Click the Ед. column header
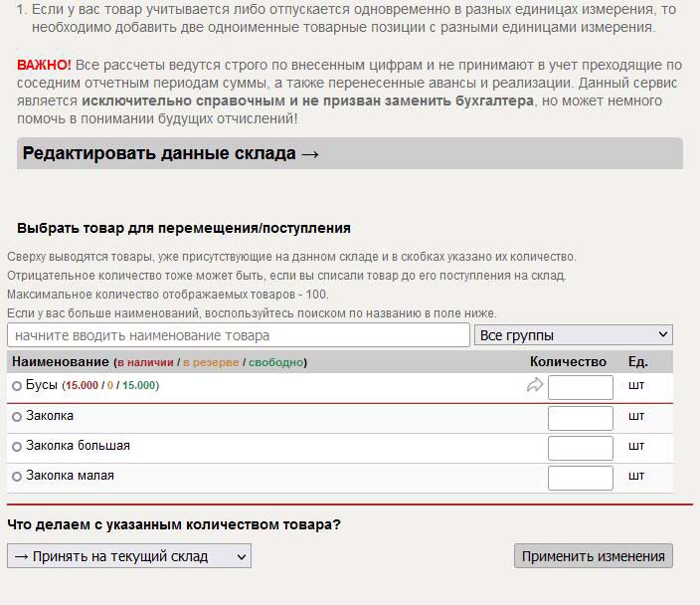700x605 pixels. coord(638,362)
